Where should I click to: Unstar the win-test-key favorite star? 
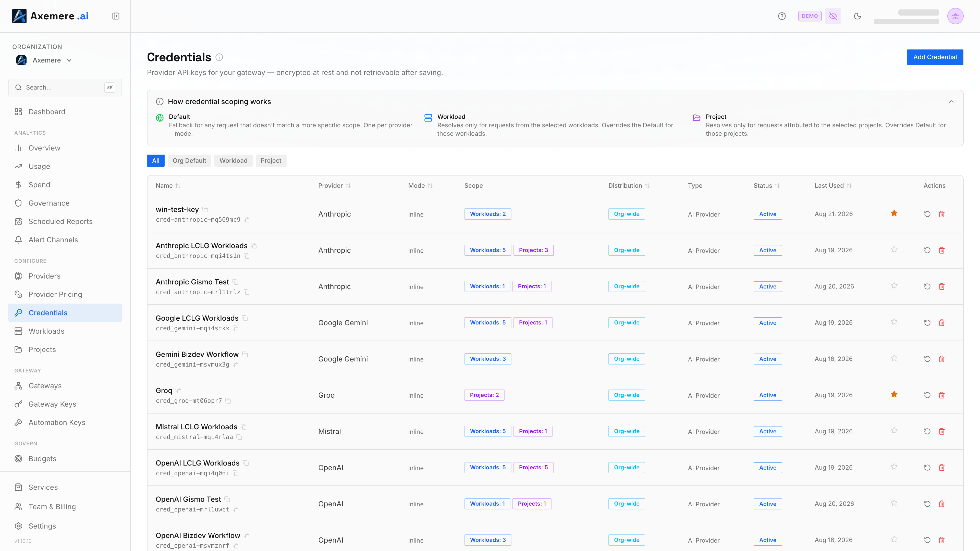point(894,213)
